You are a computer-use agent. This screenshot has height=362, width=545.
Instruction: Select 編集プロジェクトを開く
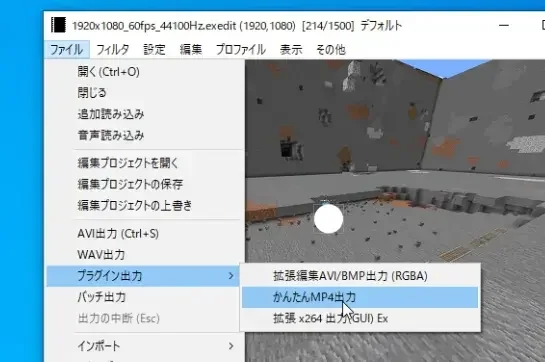[x=143, y=163]
